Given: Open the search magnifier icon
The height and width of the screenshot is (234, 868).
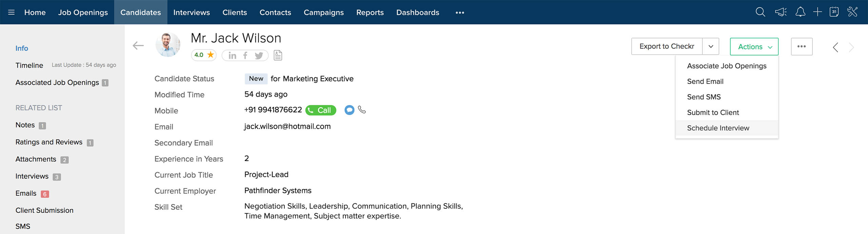Looking at the screenshot, I should (x=760, y=12).
